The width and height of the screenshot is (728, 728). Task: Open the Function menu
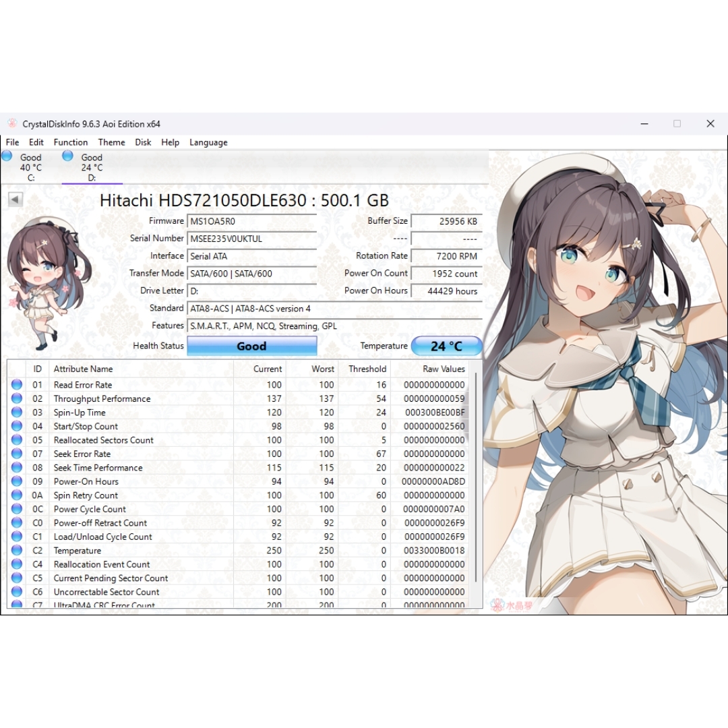pos(71,142)
